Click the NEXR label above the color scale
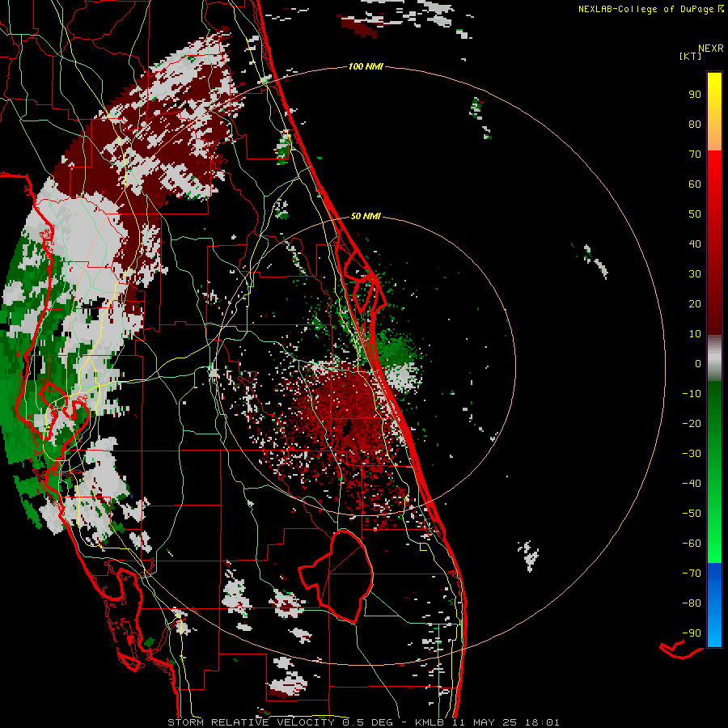 pos(711,49)
